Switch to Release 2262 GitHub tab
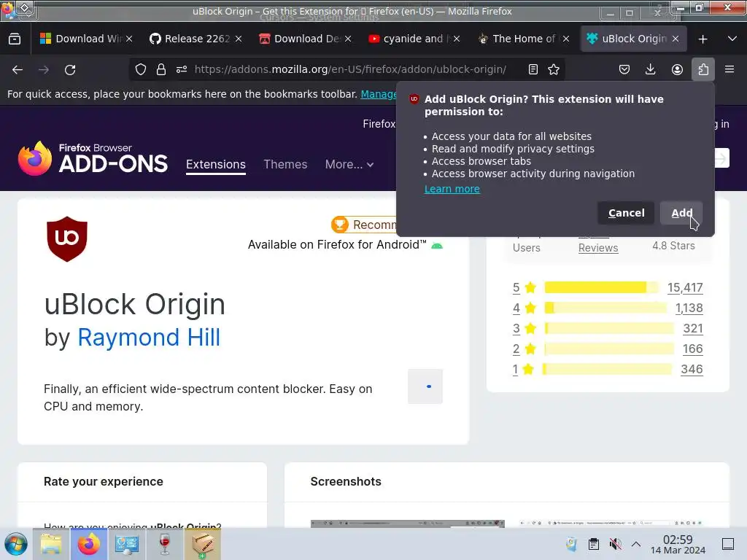The image size is (747, 560). tap(190, 39)
